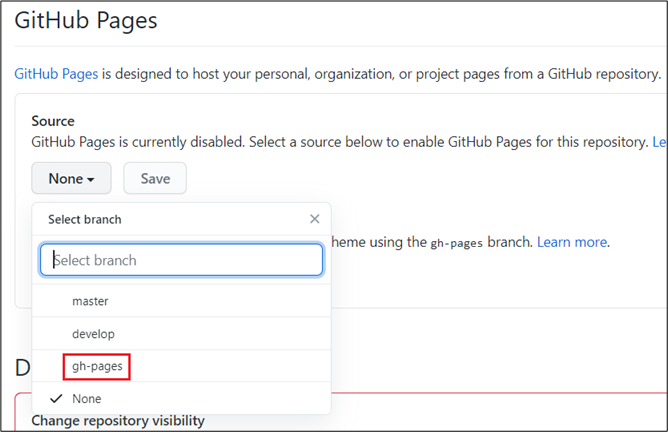668x432 pixels.
Task: Open the GitHub Pages link in description
Action: click(56, 74)
